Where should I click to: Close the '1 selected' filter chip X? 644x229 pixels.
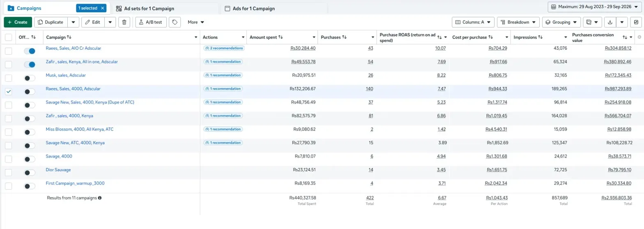pyautogui.click(x=102, y=8)
